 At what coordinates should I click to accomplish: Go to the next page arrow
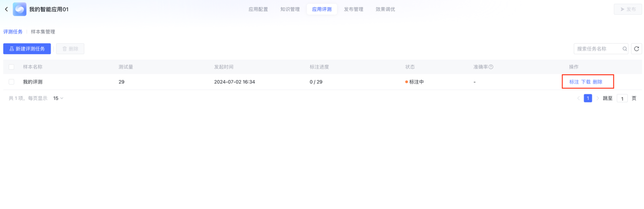coord(597,98)
